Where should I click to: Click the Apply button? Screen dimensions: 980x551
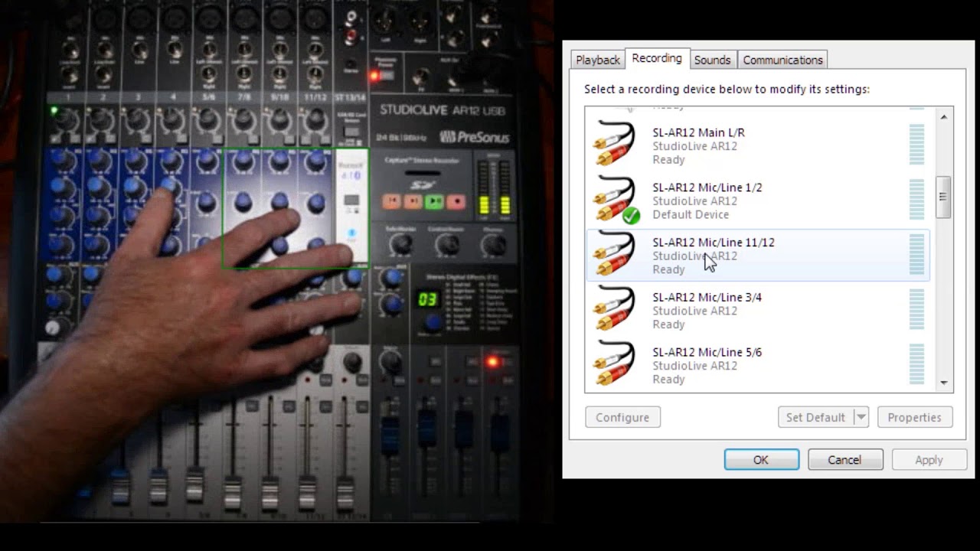pos(929,460)
